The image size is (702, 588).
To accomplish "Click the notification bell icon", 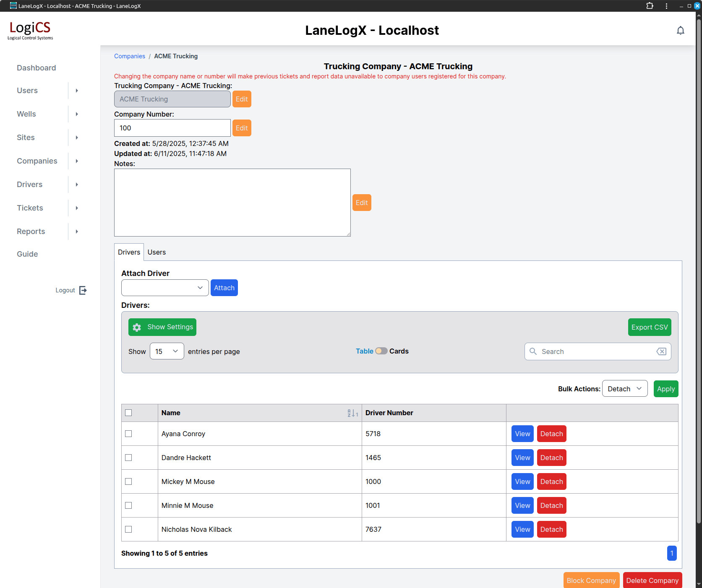I will (x=680, y=31).
